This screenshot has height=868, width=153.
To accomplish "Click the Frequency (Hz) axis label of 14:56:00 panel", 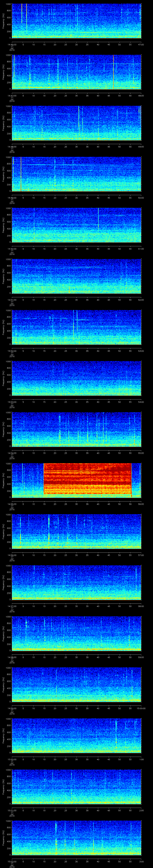I will pyautogui.click(x=3, y=531).
